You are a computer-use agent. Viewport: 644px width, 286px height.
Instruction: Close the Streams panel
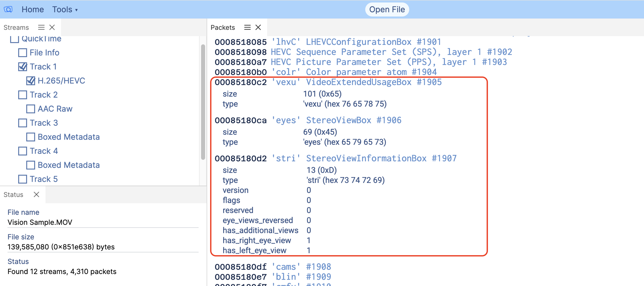click(52, 27)
